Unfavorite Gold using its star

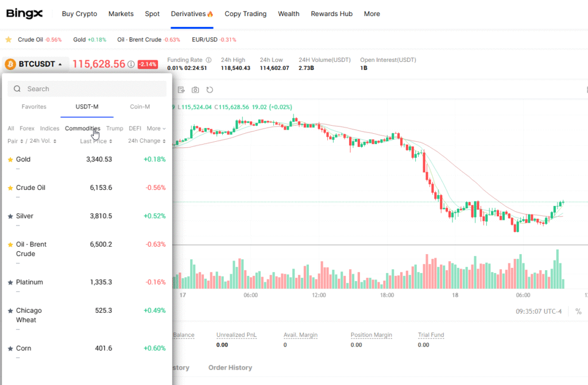click(10, 160)
